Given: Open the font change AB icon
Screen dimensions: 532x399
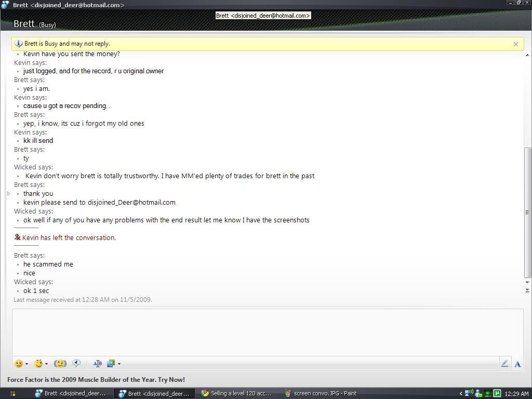Looking at the screenshot, I should click(97, 364).
